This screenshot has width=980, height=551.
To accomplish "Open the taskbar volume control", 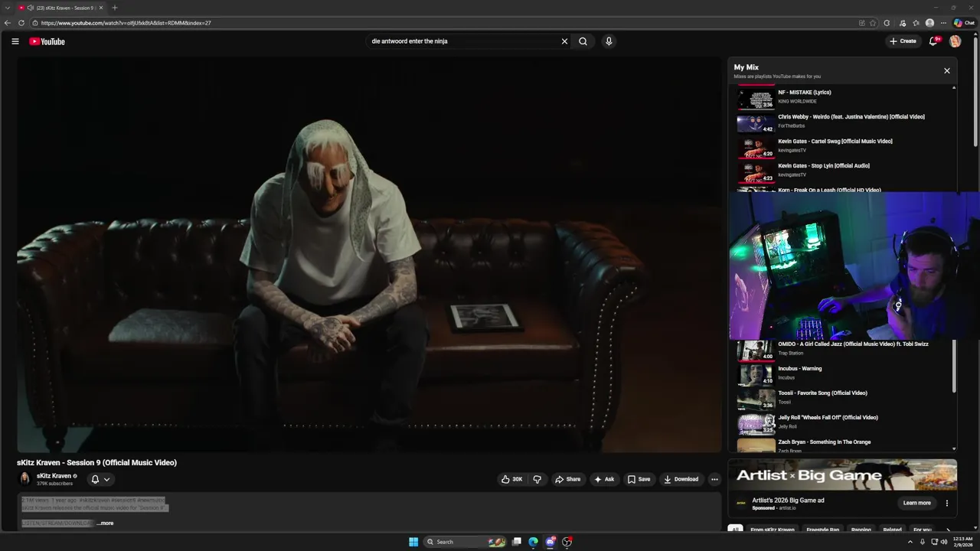I will pos(945,542).
